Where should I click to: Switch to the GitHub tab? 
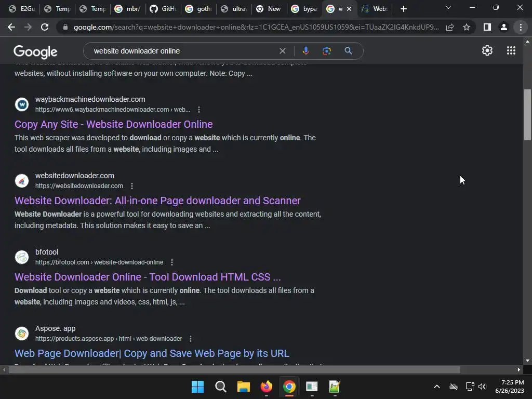[x=163, y=9]
